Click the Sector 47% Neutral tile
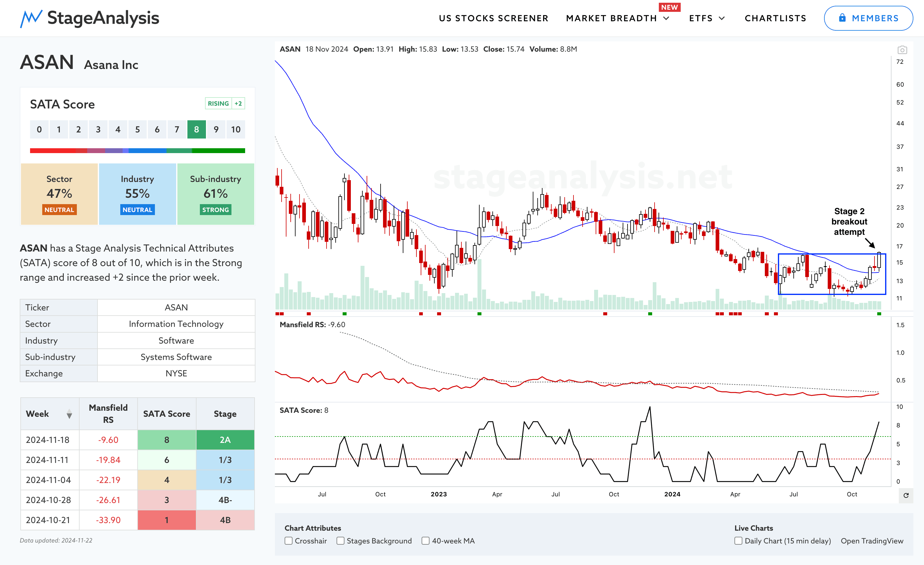Viewport: 924px width, 565px height. (59, 194)
